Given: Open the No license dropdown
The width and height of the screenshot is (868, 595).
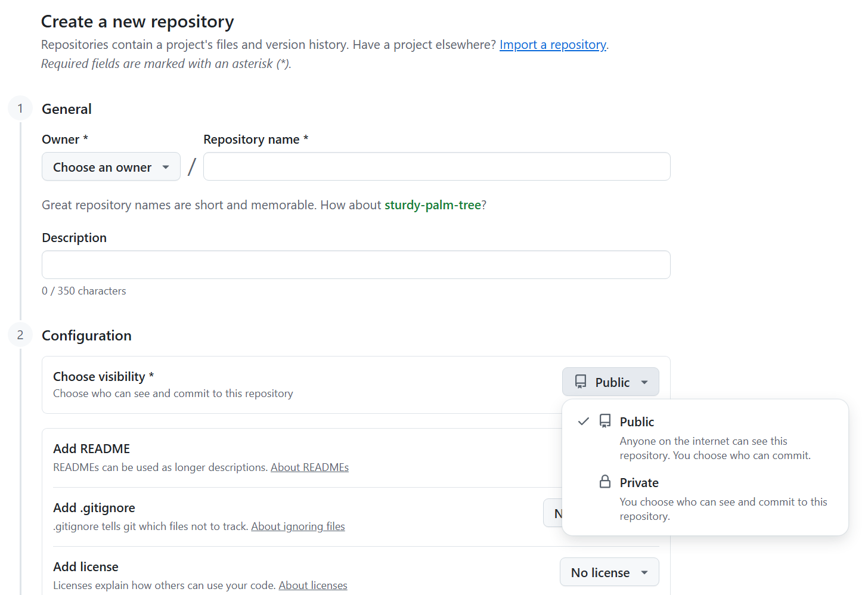Looking at the screenshot, I should [x=609, y=572].
